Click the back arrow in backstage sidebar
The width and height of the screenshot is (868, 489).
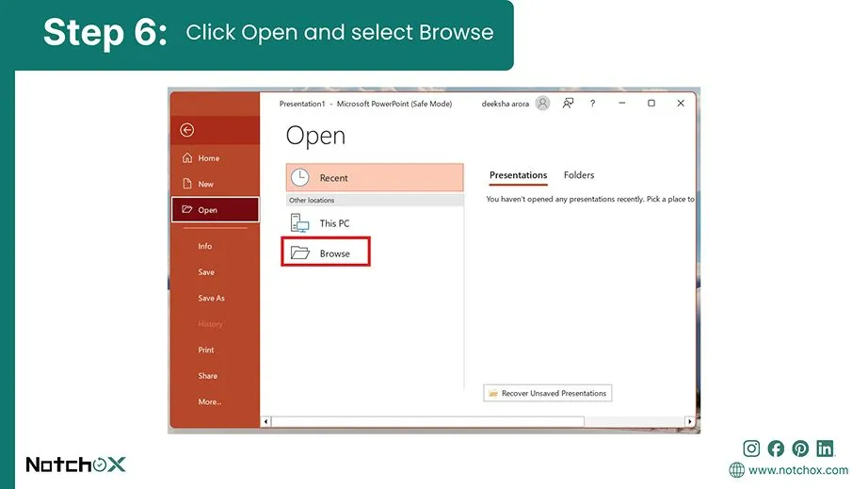coord(187,130)
